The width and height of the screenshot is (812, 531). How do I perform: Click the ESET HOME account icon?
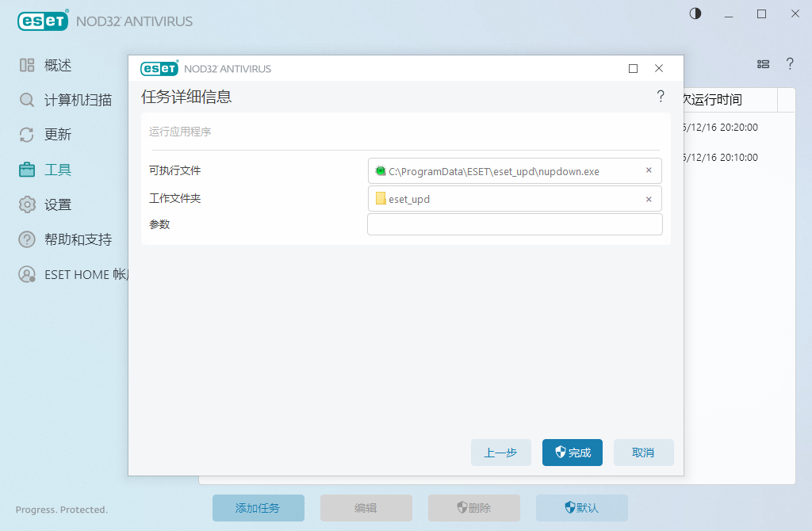point(27,274)
